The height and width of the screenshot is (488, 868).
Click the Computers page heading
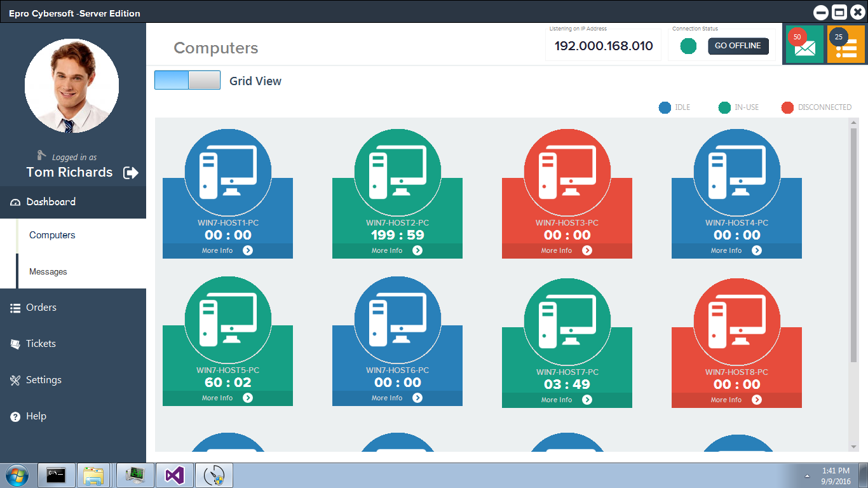(x=216, y=48)
